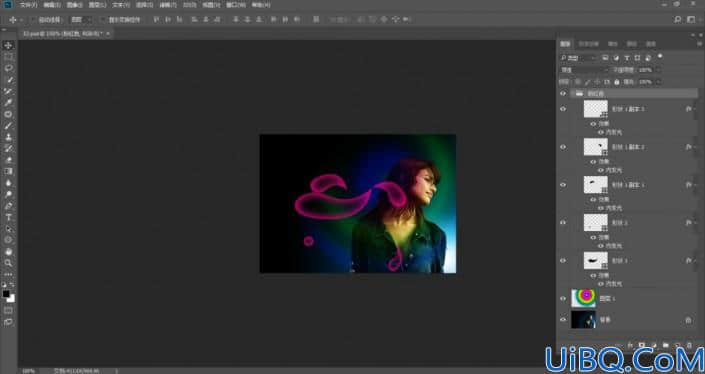
Task: Select the 图层 1 layer thumbnail
Action: coord(583,298)
